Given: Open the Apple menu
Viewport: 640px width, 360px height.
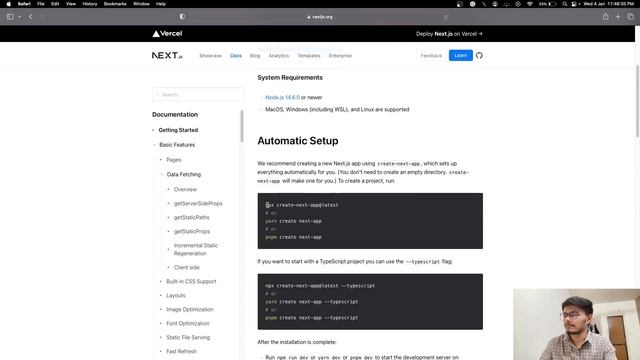Looking at the screenshot, I should pyautogui.click(x=9, y=4).
